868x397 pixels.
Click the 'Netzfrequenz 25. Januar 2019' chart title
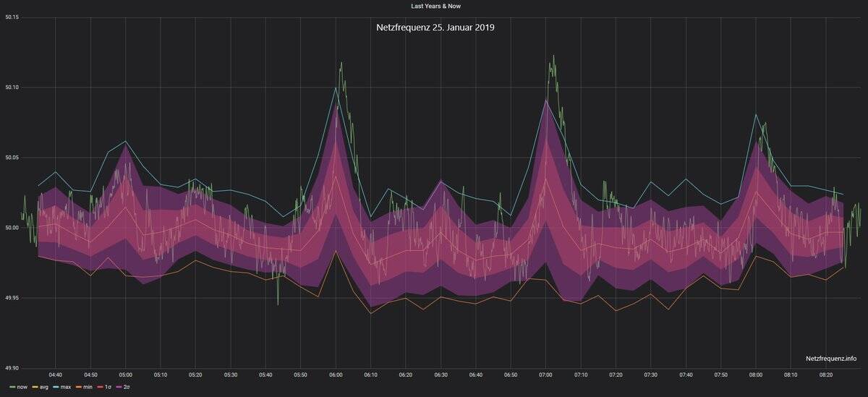(x=435, y=27)
